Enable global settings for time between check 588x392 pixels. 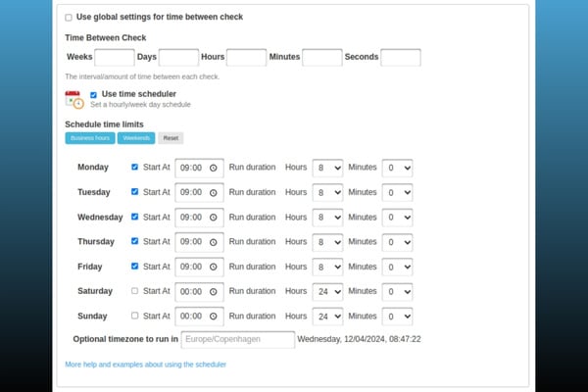pos(69,18)
